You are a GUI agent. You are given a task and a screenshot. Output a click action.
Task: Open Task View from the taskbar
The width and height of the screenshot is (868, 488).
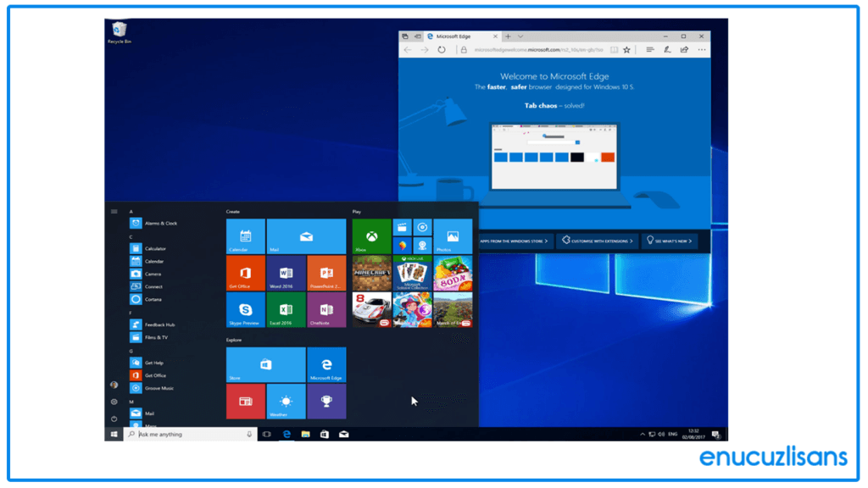[x=265, y=434]
